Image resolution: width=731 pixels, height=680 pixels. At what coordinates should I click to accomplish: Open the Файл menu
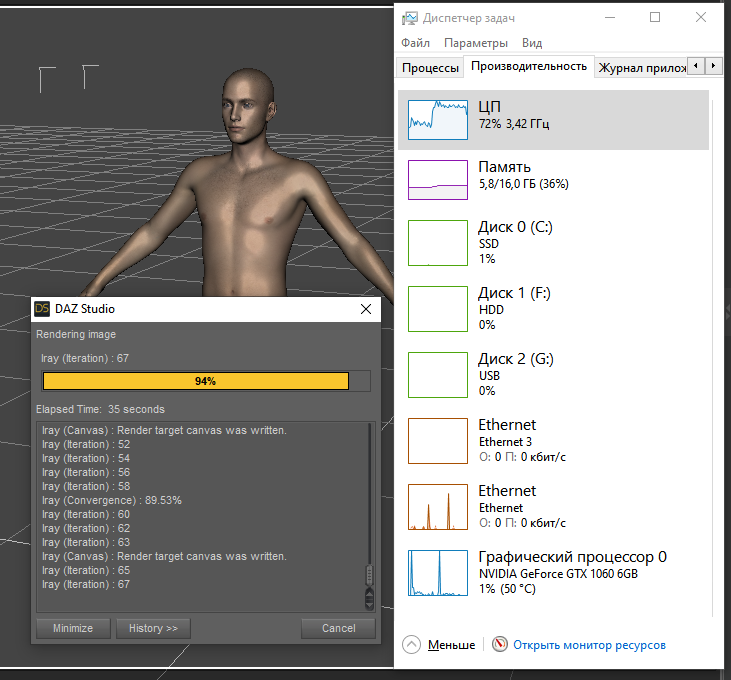tap(415, 43)
